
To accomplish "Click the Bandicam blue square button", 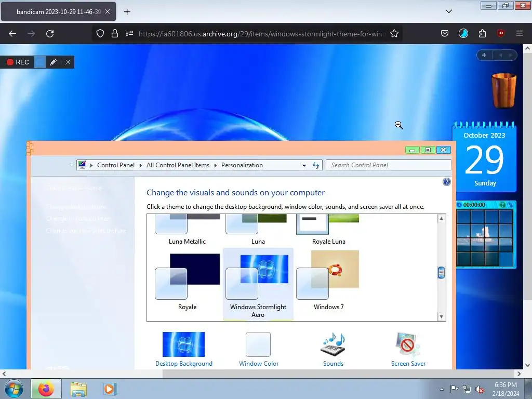I will (39, 62).
